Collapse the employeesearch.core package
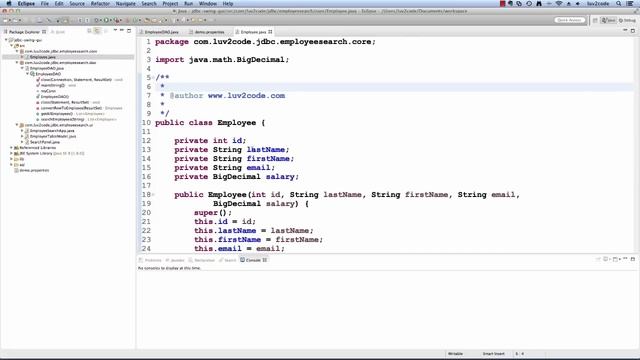 pos(17,51)
